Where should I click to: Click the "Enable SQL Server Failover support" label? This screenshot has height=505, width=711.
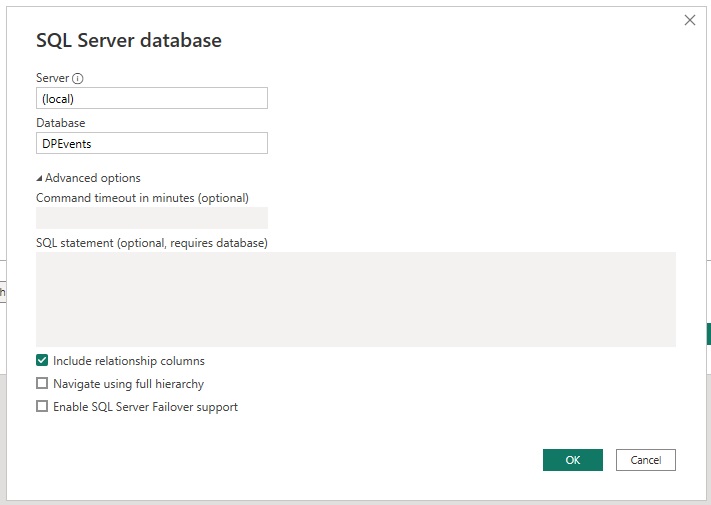click(145, 407)
